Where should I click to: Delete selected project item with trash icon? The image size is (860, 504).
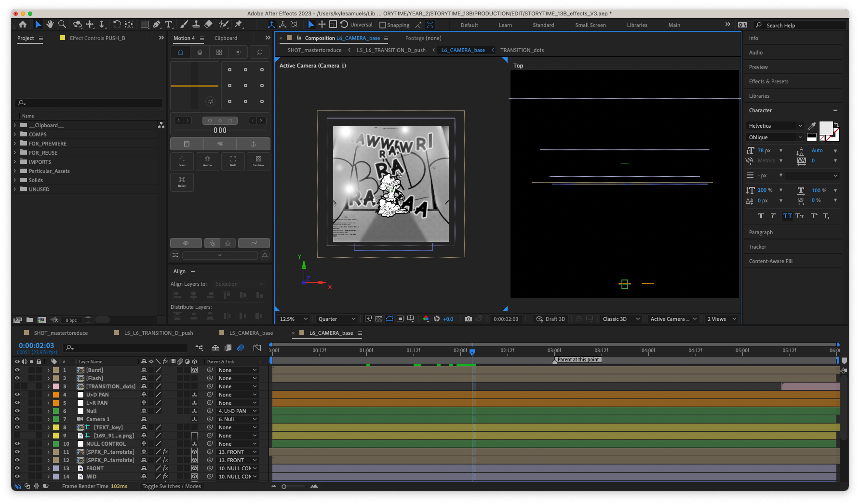[88, 319]
